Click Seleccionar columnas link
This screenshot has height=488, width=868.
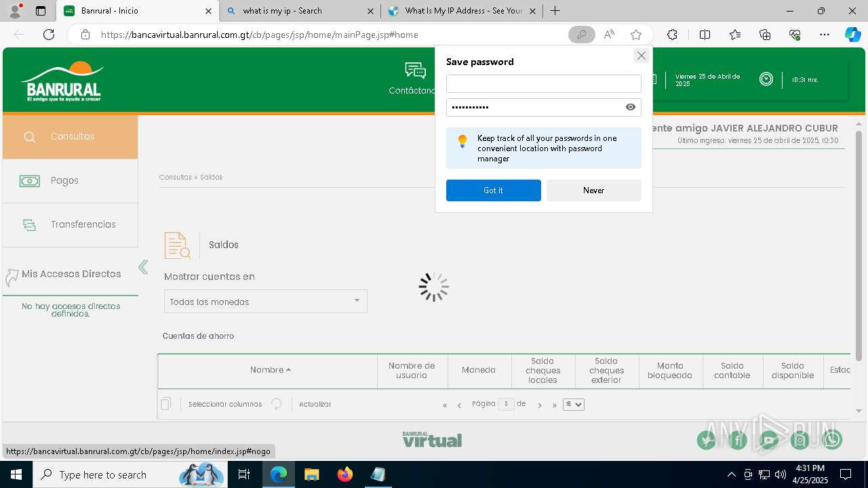(x=225, y=405)
